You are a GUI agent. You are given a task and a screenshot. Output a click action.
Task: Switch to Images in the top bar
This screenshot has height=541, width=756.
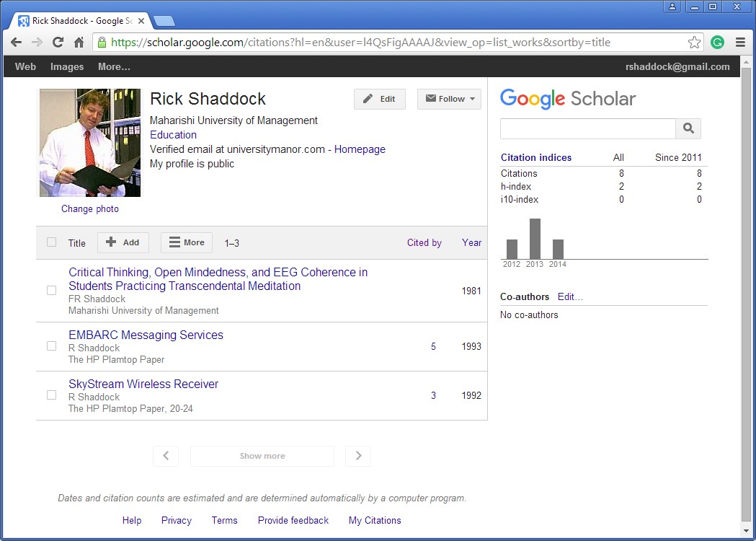click(x=67, y=66)
